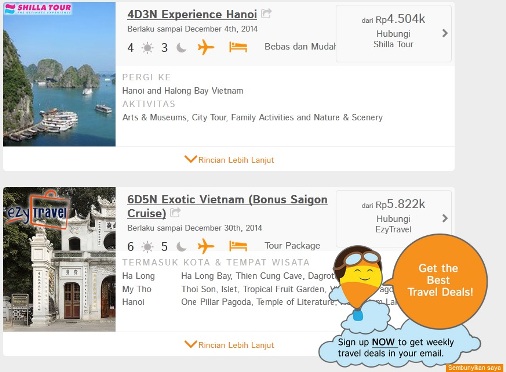
Task: Select the Arts & Museums activities line
Action: pos(252,117)
